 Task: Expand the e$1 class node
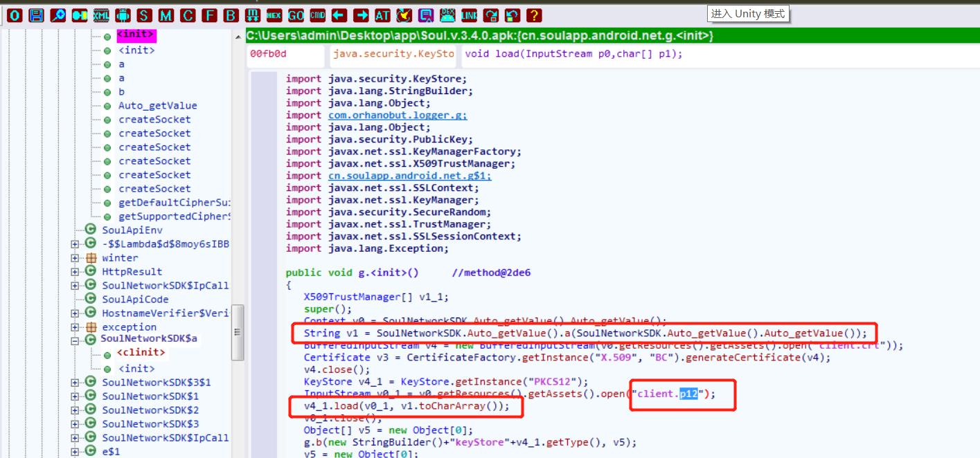(75, 452)
